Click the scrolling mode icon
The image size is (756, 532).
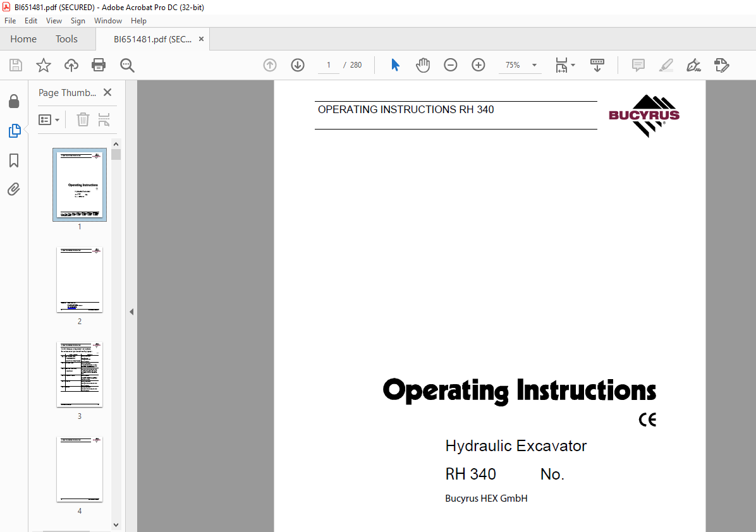(x=597, y=65)
